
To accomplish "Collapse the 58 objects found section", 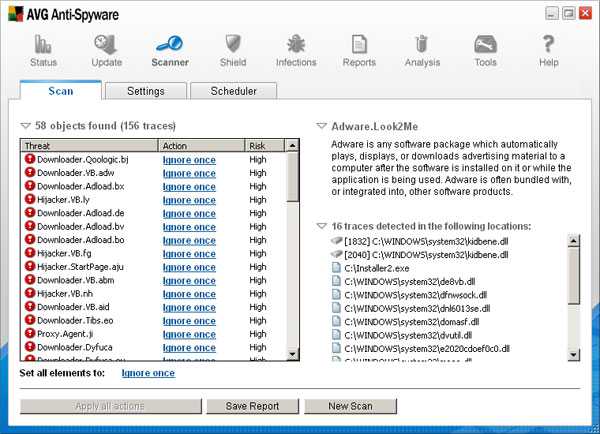I will 25,126.
